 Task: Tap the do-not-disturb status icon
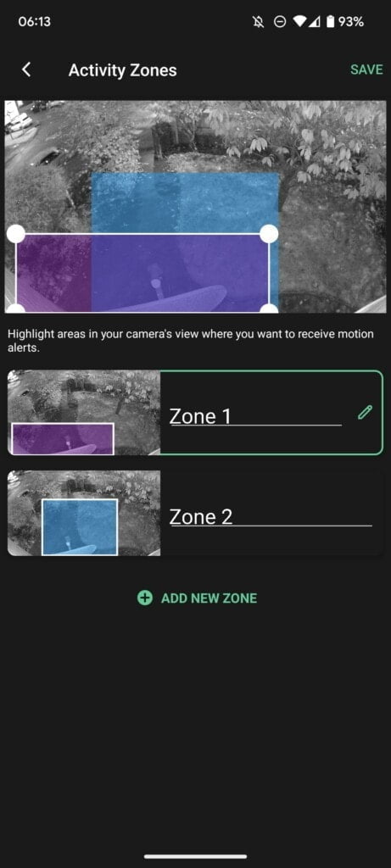pos(280,22)
